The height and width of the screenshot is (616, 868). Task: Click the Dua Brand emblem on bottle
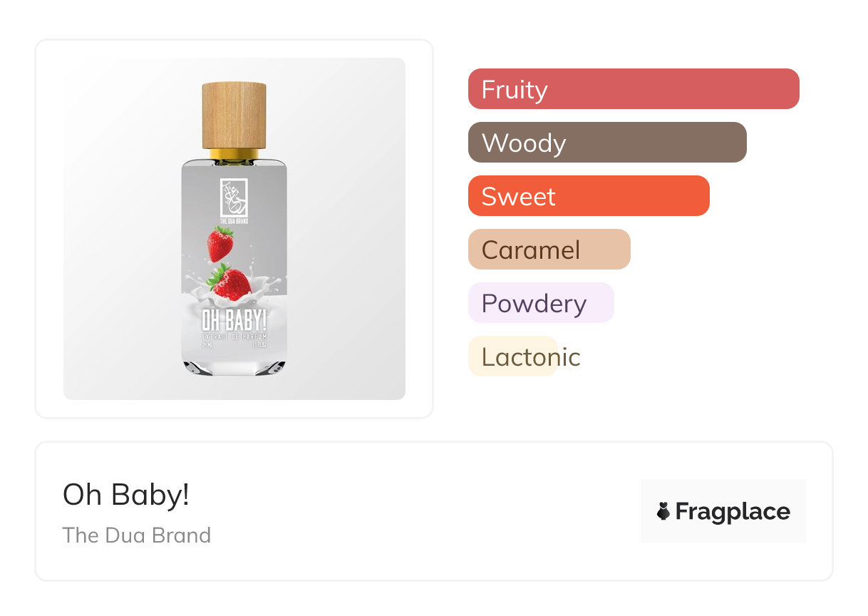pyautogui.click(x=234, y=197)
